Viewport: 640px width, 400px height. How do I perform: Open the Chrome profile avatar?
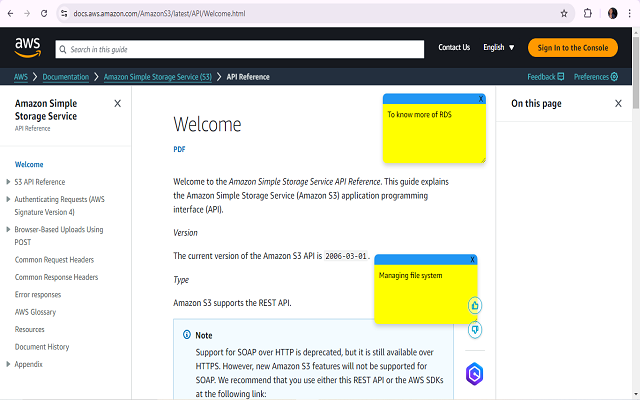(x=612, y=13)
